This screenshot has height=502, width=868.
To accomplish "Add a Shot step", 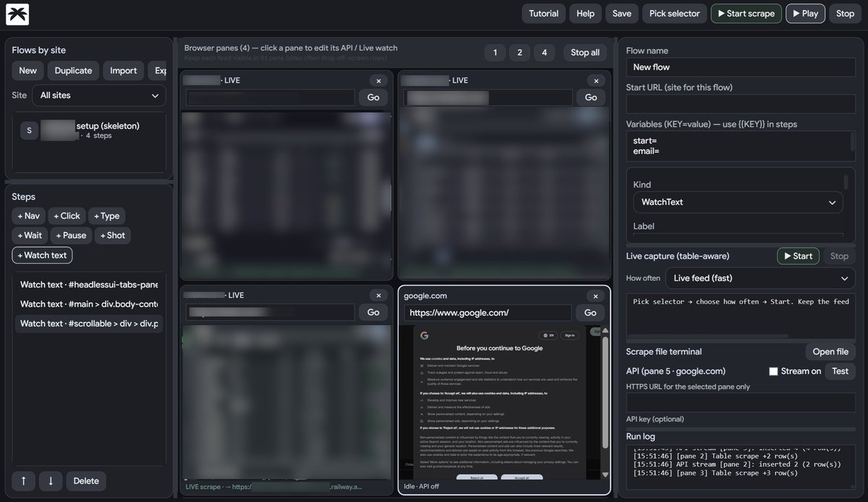I will [112, 235].
